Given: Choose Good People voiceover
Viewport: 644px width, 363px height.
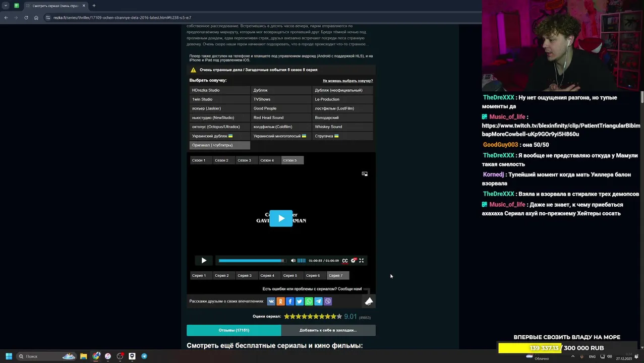Looking at the screenshot, I should click(x=281, y=108).
